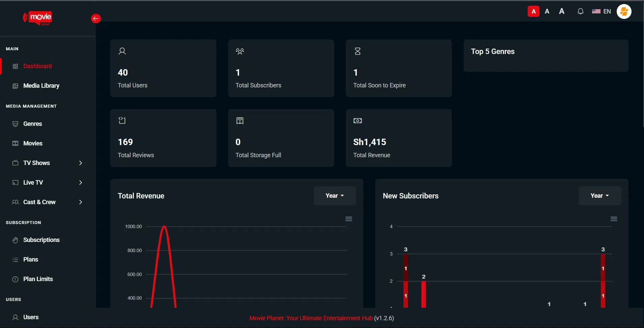This screenshot has width=644, height=328.
Task: Open Total Revenue Year dropdown
Action: [x=334, y=196]
